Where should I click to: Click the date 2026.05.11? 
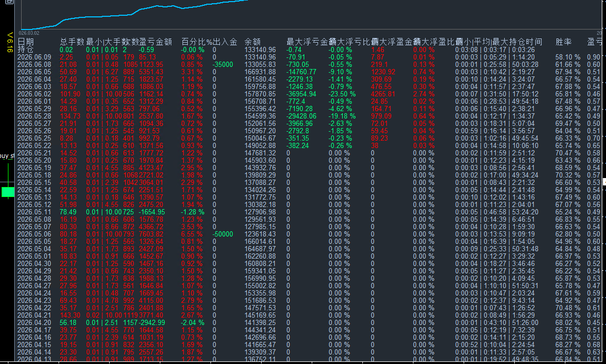pos(34,212)
